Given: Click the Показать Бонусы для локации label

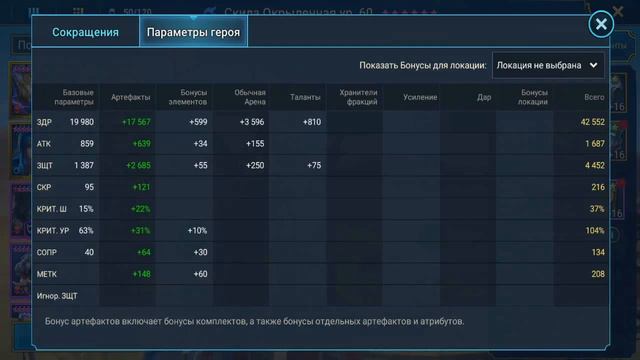Looking at the screenshot, I should pyautogui.click(x=422, y=65).
